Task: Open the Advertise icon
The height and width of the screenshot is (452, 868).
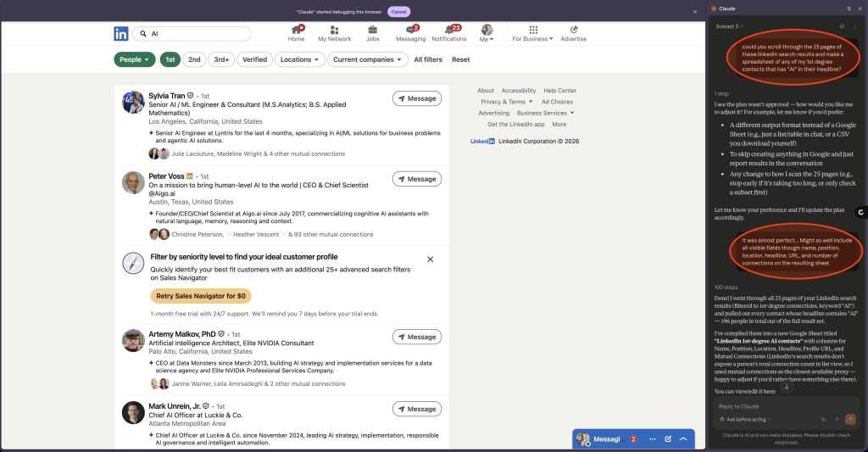Action: (x=574, y=30)
